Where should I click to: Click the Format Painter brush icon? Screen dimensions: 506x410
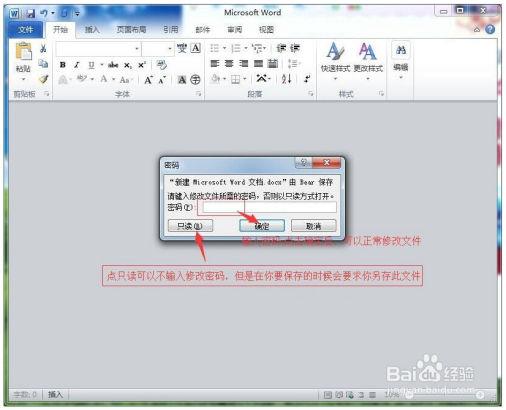[43, 79]
